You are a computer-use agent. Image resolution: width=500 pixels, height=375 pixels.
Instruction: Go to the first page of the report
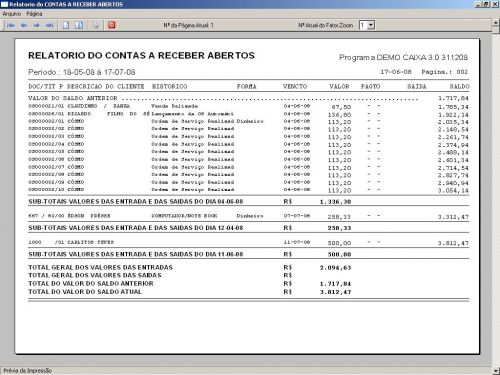[x=11, y=25]
